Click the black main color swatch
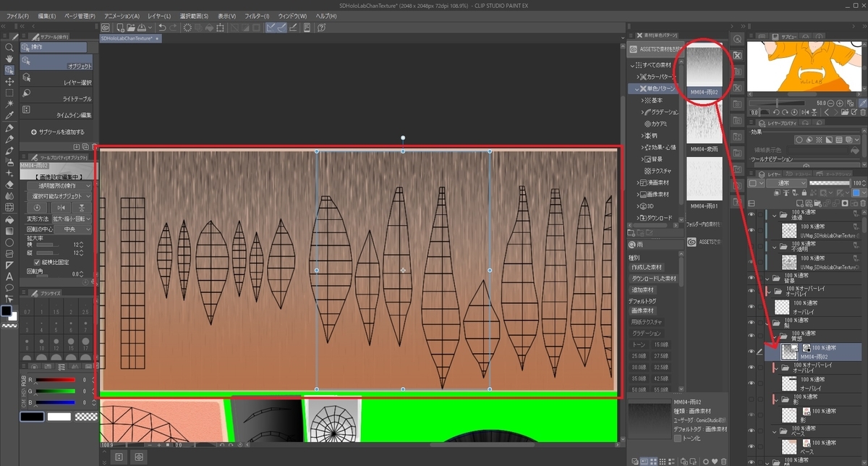868x466 pixels. 7,311
